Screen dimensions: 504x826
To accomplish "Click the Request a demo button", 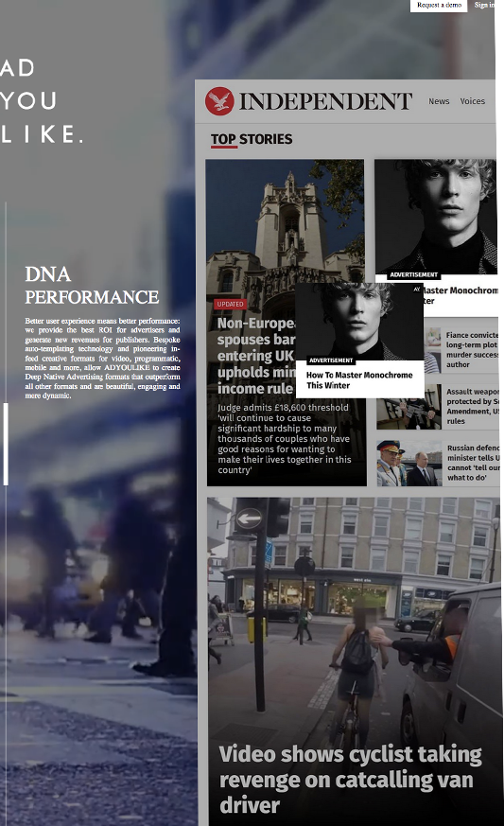I will point(439,6).
